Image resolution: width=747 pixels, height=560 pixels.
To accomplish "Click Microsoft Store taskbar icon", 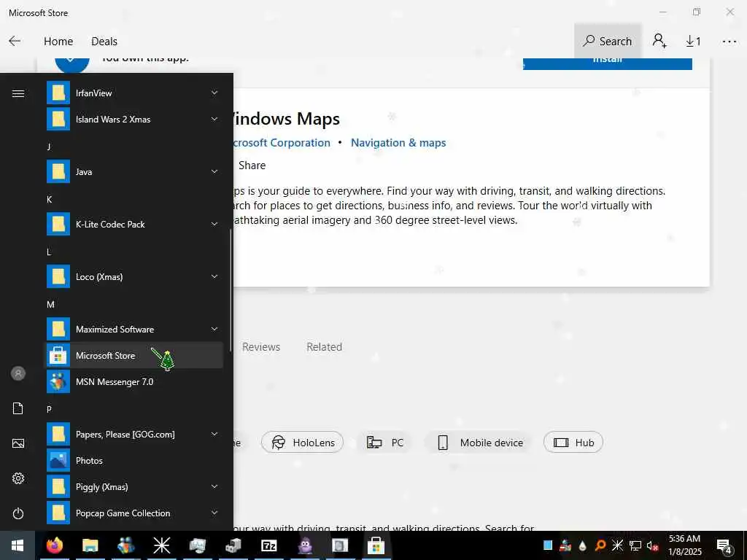I will click(376, 545).
